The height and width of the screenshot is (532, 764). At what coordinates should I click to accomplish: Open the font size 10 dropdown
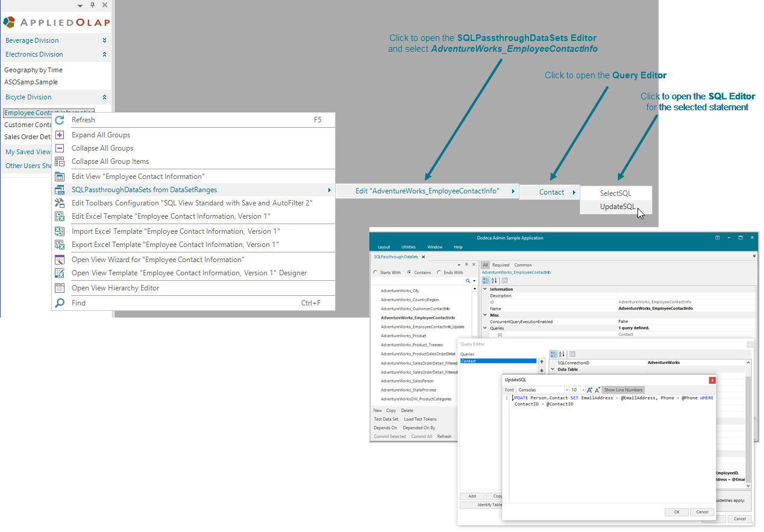(583, 390)
